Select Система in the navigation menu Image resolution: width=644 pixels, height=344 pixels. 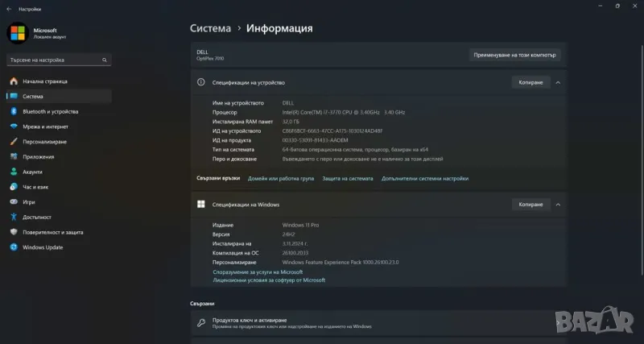point(33,96)
